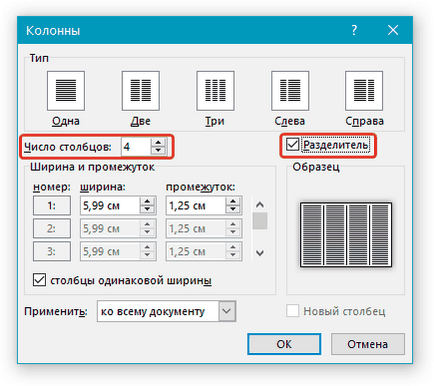
Task: Increase column 1 ширина value
Action: click(147, 201)
